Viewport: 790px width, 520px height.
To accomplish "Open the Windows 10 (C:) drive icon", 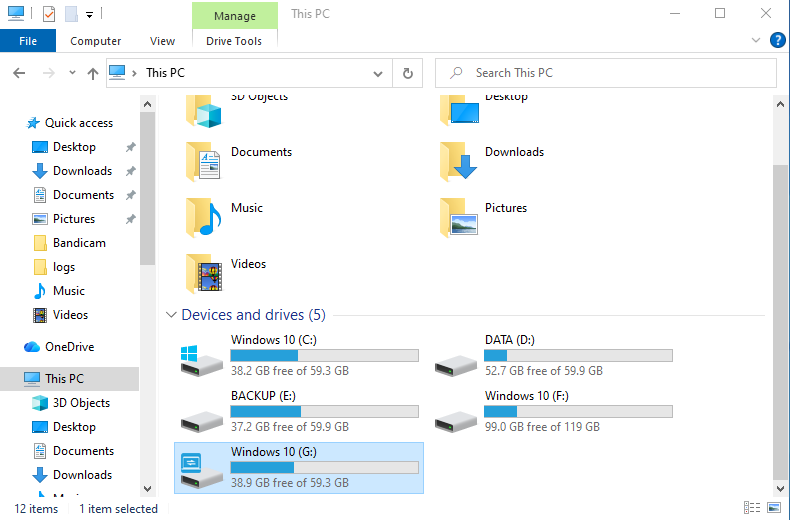I will [202, 361].
